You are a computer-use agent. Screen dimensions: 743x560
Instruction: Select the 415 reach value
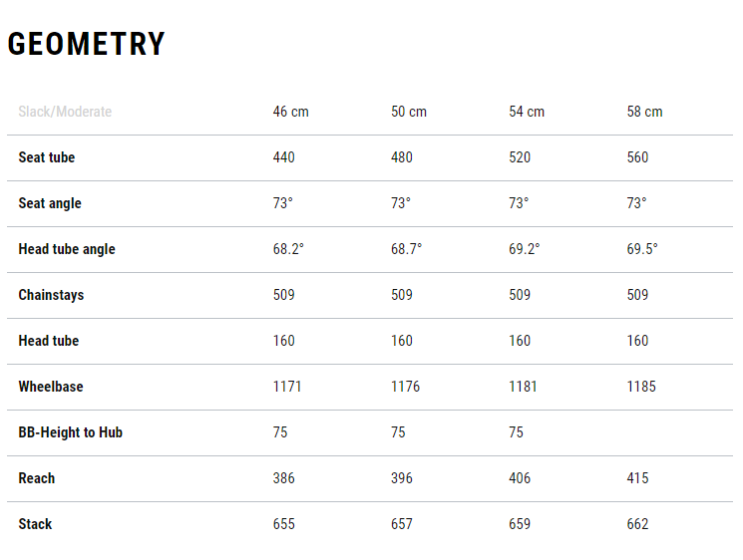coord(637,478)
